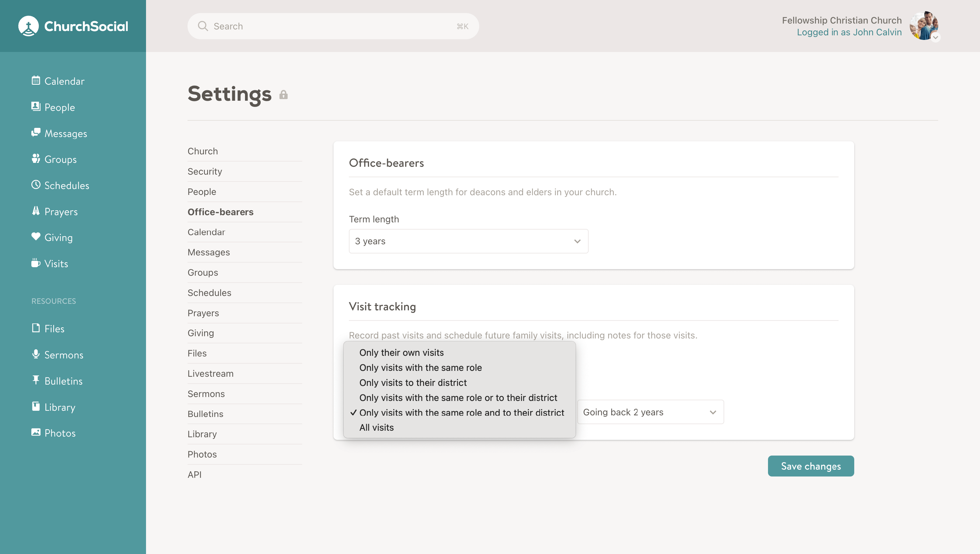
Task: Focus the Search input field
Action: tap(333, 26)
